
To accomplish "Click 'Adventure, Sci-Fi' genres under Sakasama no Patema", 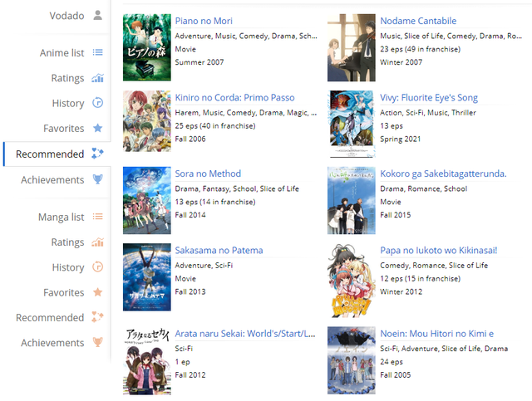I will coord(204,266).
